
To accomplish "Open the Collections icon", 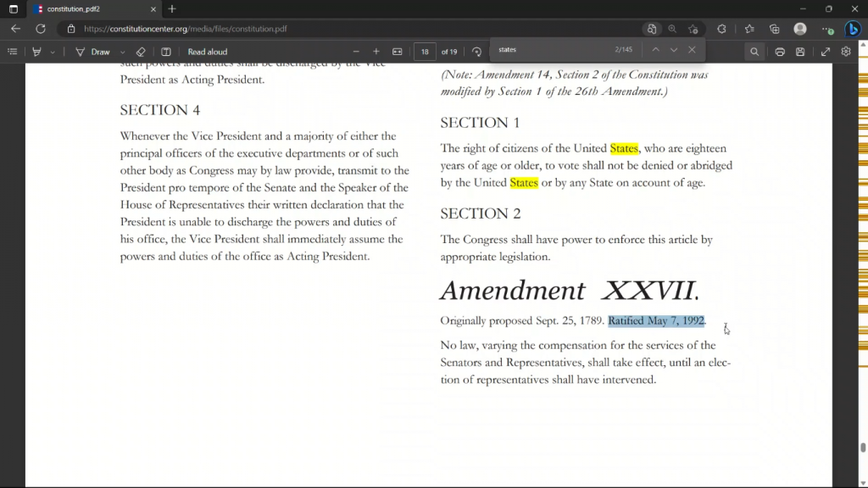I will click(x=775, y=29).
